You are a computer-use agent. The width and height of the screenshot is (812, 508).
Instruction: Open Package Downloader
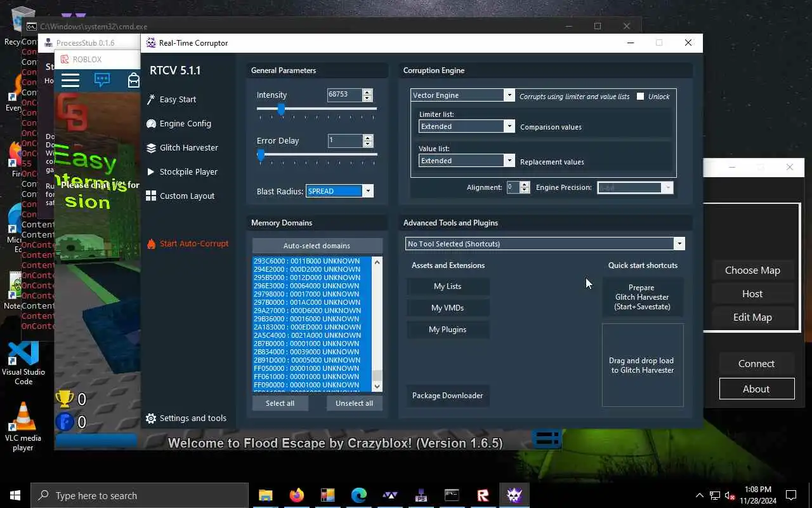coord(448,396)
